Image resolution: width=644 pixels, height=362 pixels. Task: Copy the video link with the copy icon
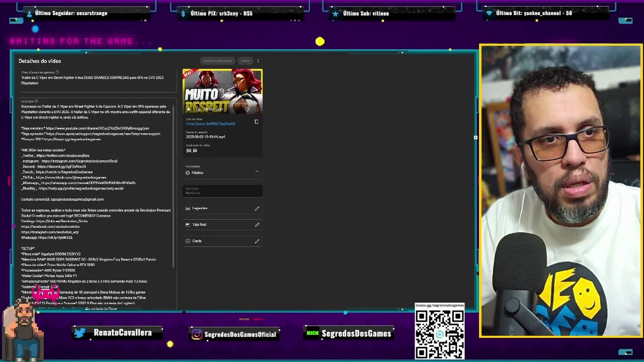256,122
